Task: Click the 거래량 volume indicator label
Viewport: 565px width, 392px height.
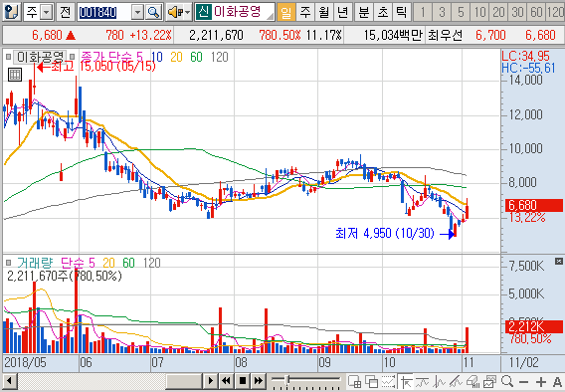Action: pos(35,263)
